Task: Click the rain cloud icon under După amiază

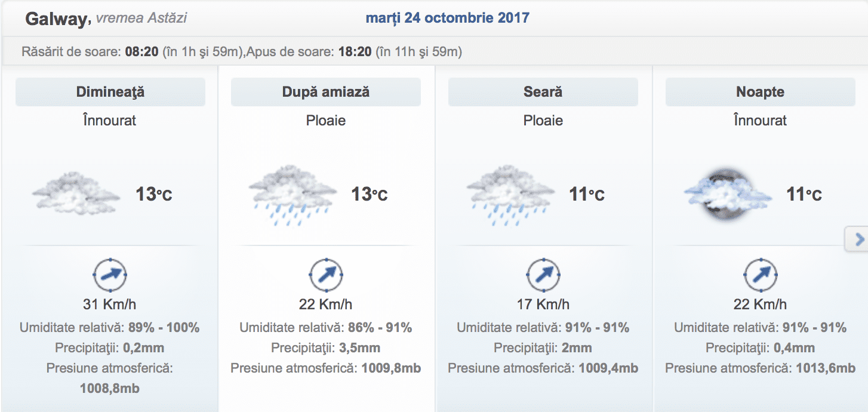Action: point(292,195)
